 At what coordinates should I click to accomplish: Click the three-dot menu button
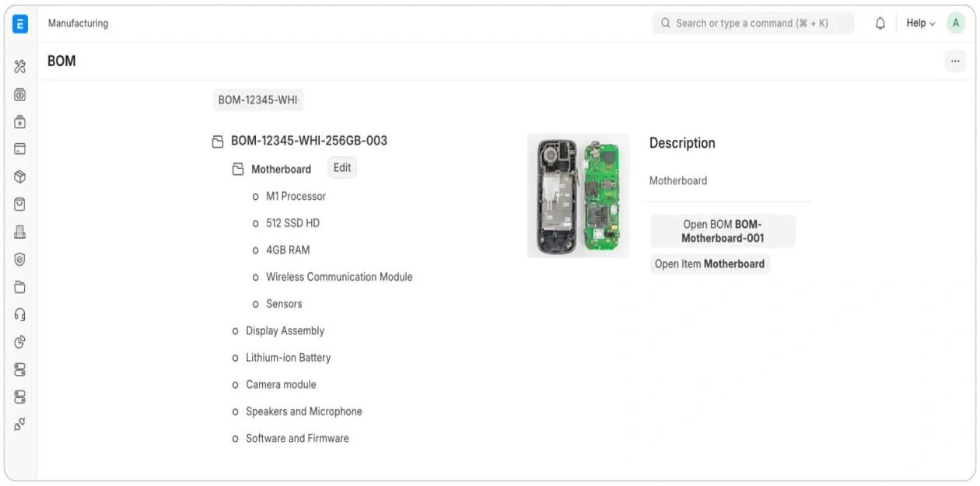[955, 61]
